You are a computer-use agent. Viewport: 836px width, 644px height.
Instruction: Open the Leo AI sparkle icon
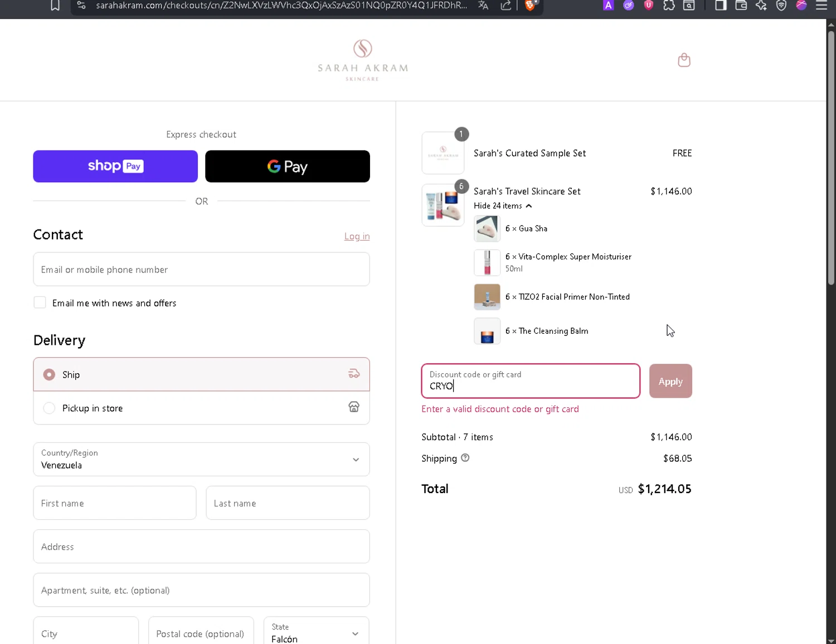(761, 6)
